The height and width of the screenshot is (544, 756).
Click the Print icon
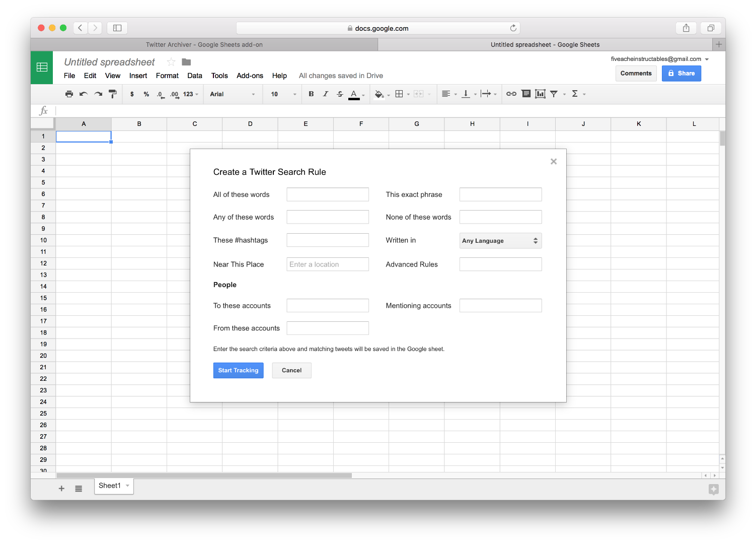click(x=69, y=94)
